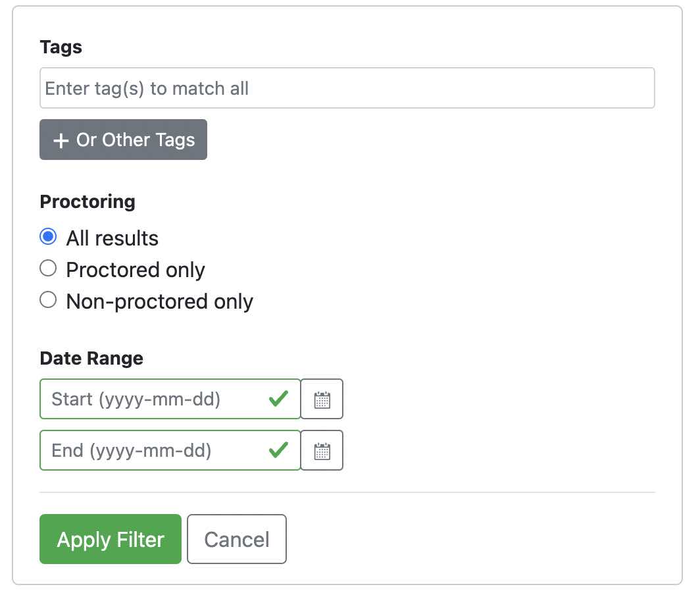Click the green Apply Filter button

111,539
